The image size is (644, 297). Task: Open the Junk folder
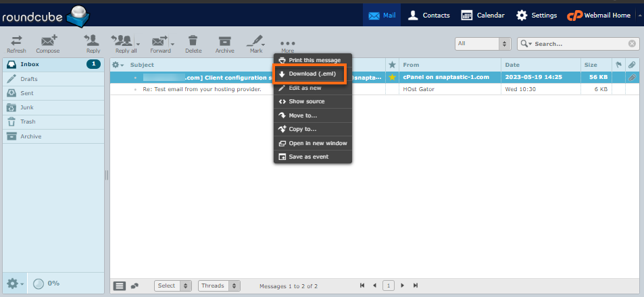click(x=53, y=107)
